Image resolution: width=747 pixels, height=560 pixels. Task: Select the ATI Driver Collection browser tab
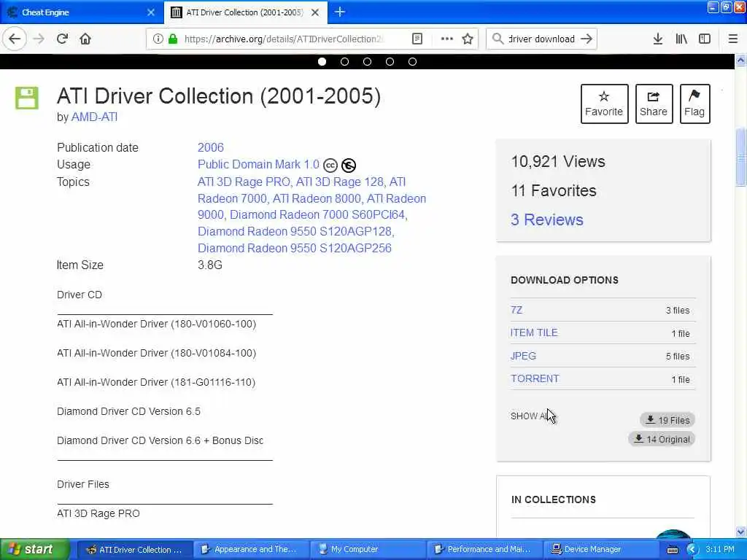[245, 12]
